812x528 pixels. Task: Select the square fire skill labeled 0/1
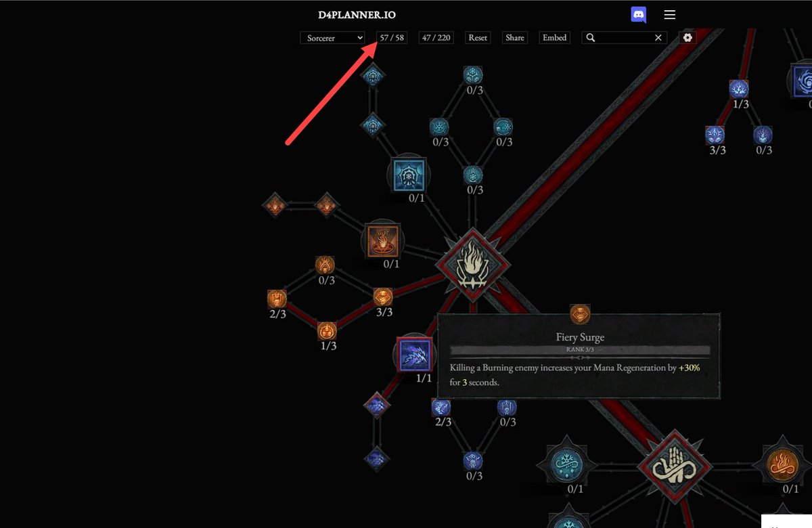384,241
